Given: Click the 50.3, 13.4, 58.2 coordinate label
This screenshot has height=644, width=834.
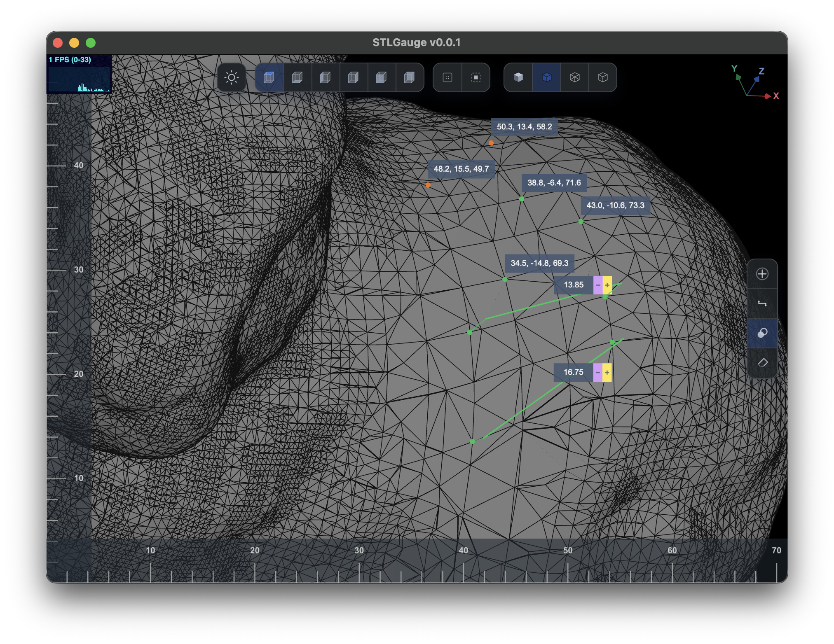Looking at the screenshot, I should tap(524, 127).
